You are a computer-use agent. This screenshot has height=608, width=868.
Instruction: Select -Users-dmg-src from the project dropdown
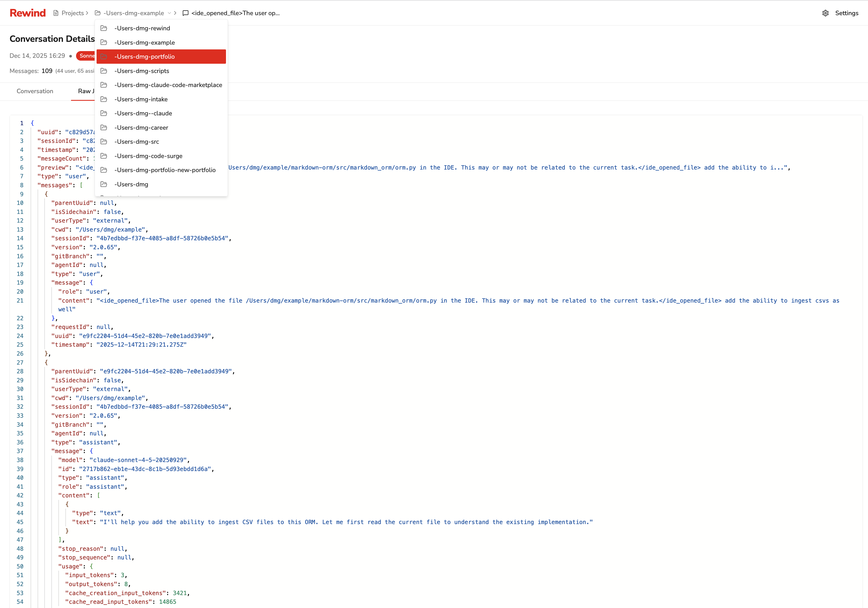pyautogui.click(x=136, y=141)
